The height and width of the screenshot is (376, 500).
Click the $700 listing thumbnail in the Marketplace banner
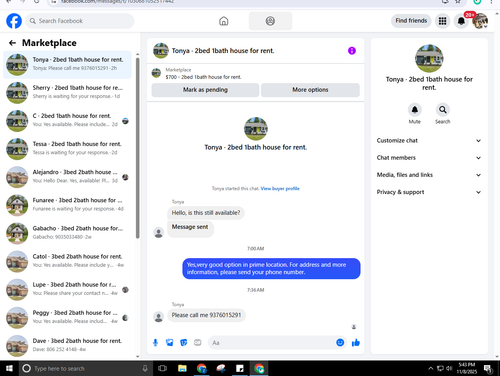click(156, 73)
